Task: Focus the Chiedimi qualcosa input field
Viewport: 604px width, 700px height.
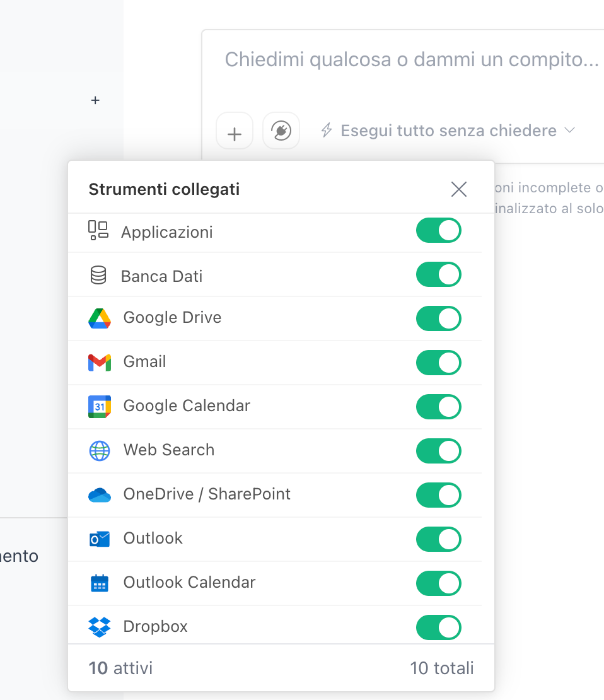Action: coord(412,59)
